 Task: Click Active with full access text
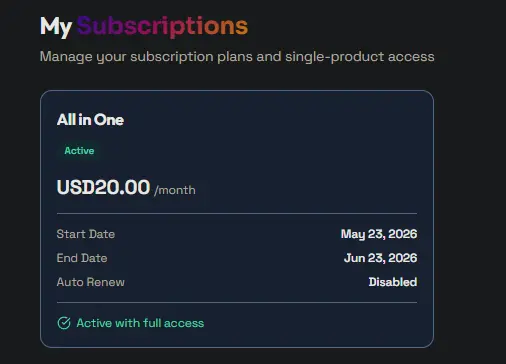[x=140, y=323]
